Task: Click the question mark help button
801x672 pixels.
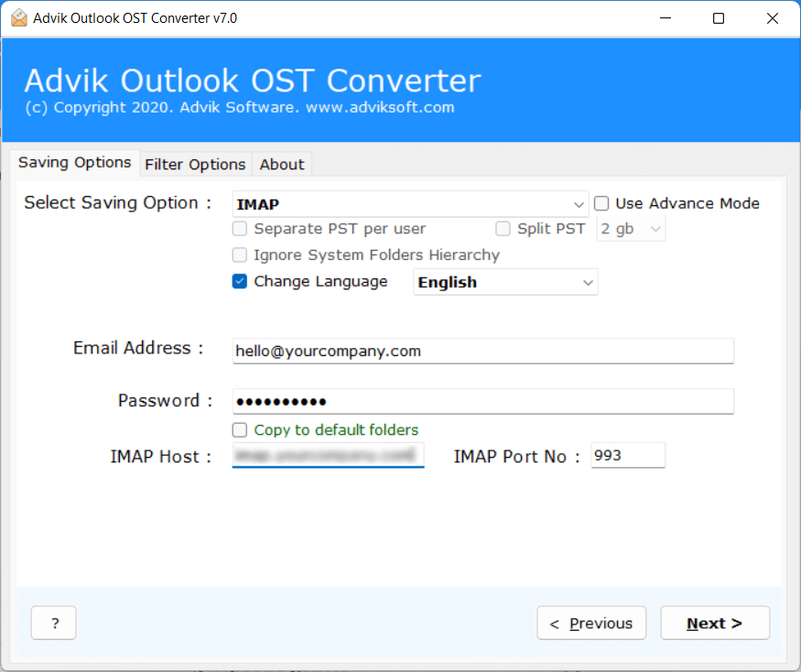Action: point(54,623)
